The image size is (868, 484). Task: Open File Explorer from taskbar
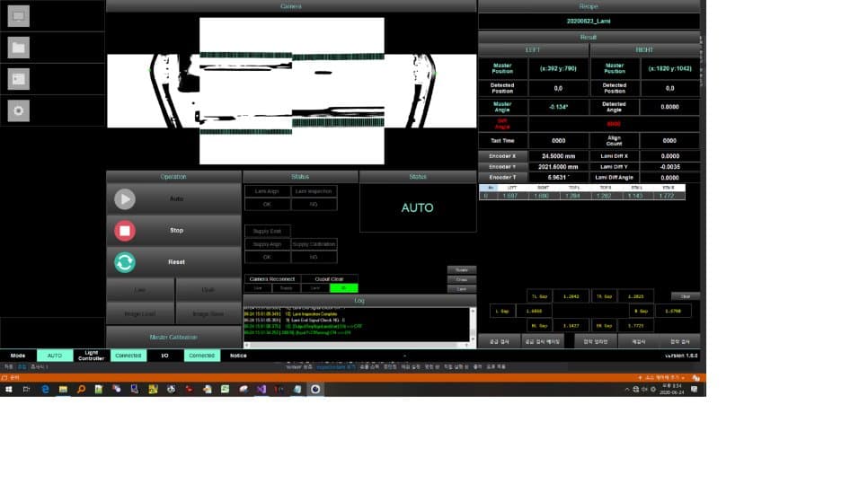coord(63,390)
